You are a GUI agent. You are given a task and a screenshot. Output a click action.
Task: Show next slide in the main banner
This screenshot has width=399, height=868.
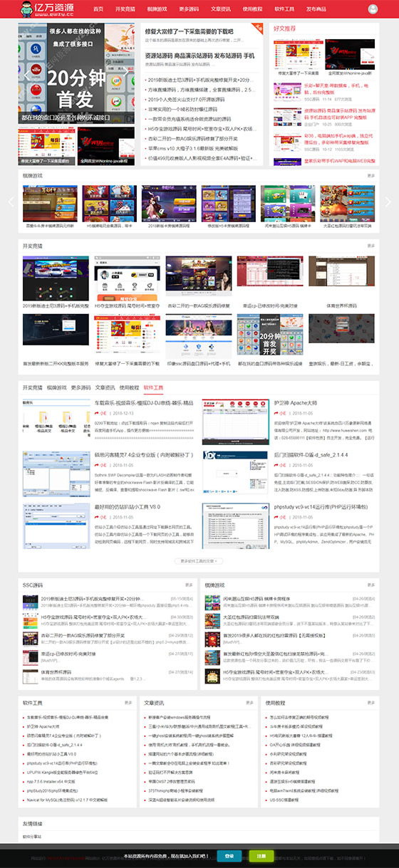[x=128, y=74]
